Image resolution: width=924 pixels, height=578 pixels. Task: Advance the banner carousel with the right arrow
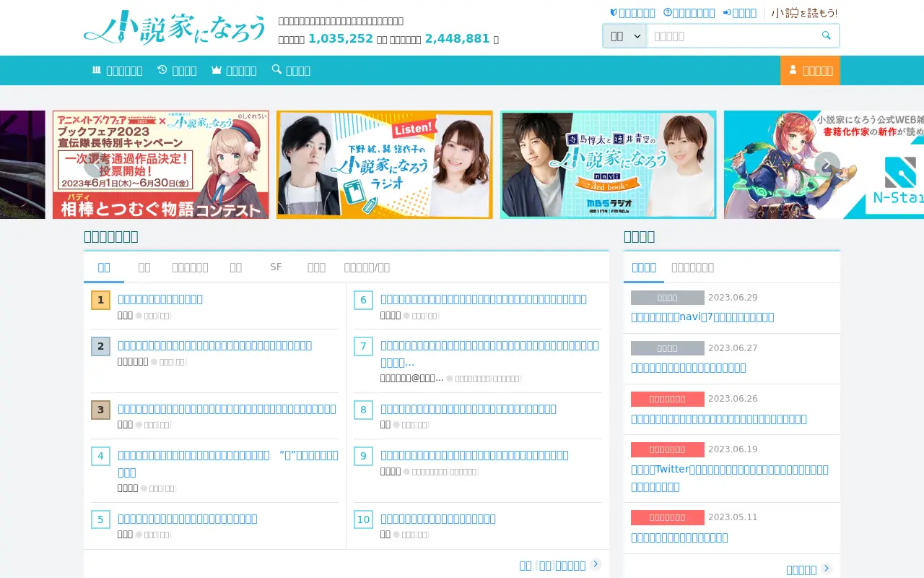pyautogui.click(x=827, y=165)
